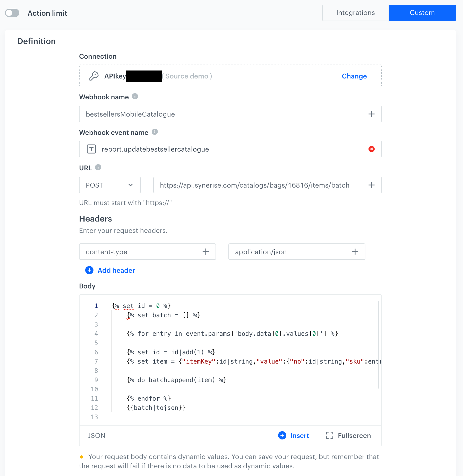The height and width of the screenshot is (476, 463).
Task: Open the POST method dropdown
Action: tap(110, 185)
